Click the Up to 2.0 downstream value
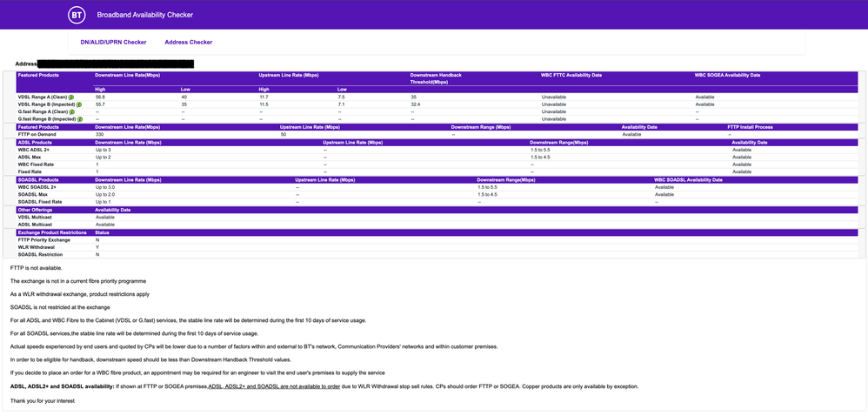The image size is (868, 416). [105, 195]
